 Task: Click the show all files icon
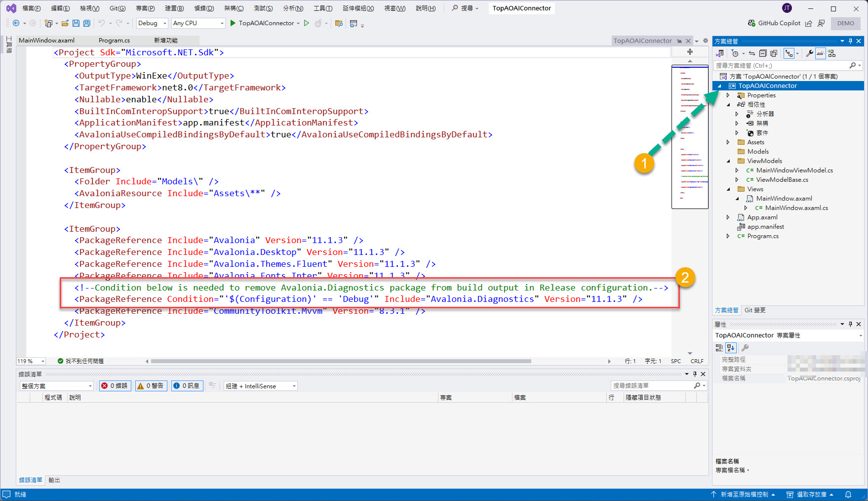pyautogui.click(x=774, y=53)
